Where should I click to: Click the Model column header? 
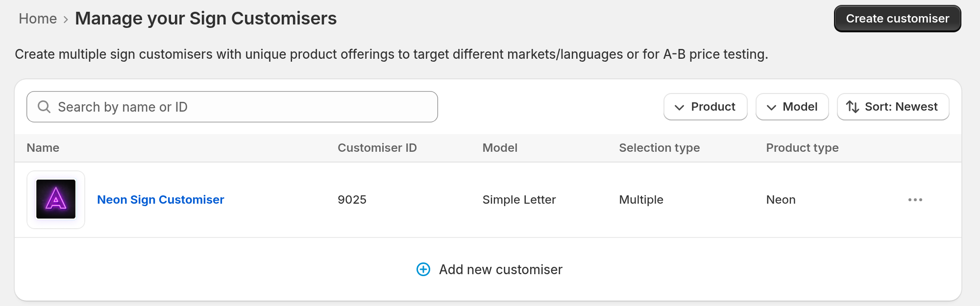point(500,148)
